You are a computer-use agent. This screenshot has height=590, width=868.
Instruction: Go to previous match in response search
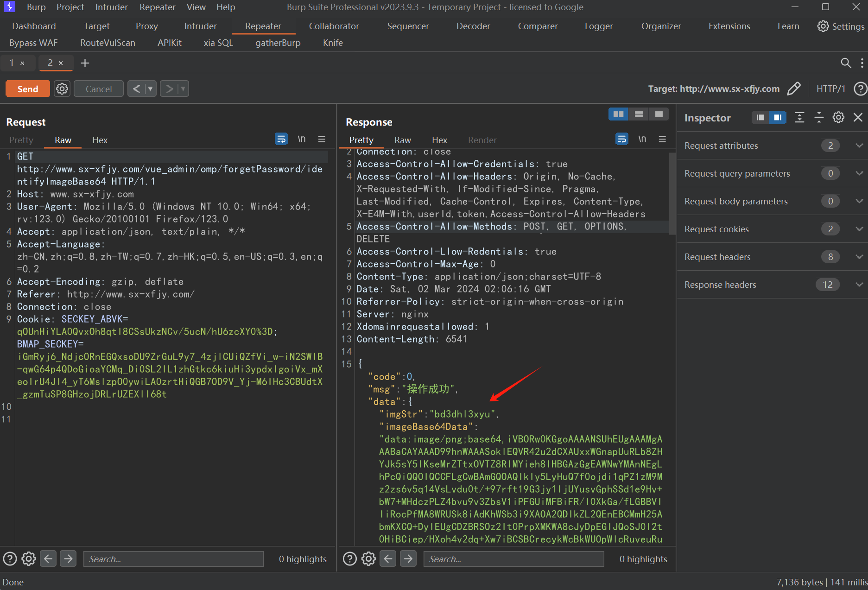coord(388,559)
